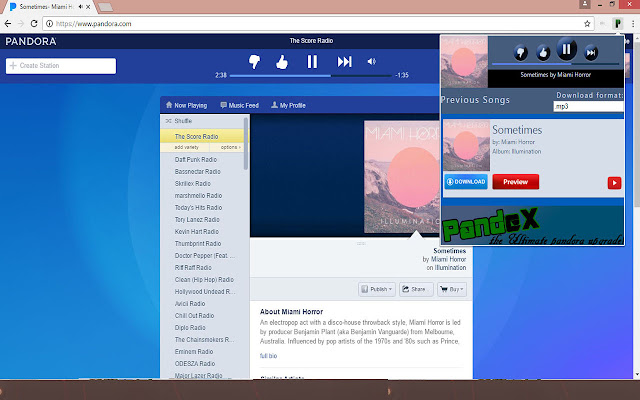This screenshot has width=640, height=400.
Task: Click the Illumination album link
Action: pyautogui.click(x=450, y=268)
